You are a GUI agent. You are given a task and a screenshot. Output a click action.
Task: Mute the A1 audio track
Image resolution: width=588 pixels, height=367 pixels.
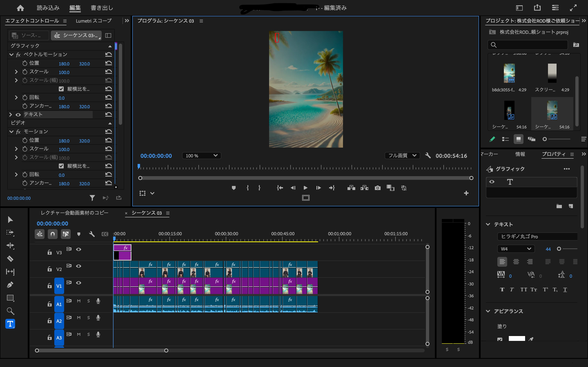click(79, 301)
